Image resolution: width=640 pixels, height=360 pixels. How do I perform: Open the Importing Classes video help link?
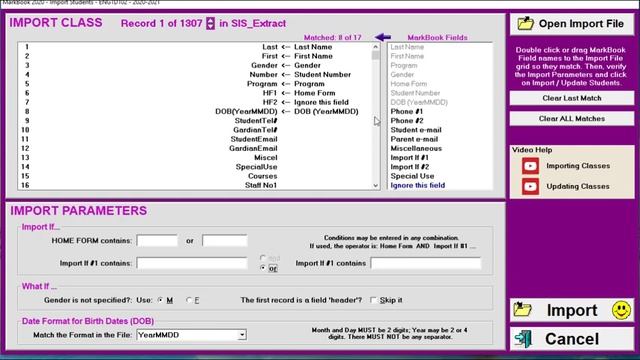[x=578, y=166]
